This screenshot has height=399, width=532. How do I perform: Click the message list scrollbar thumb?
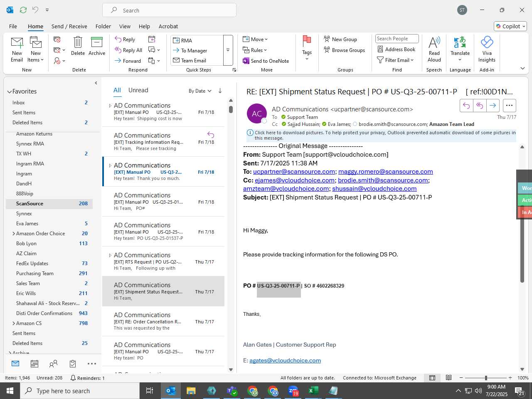tap(231, 110)
